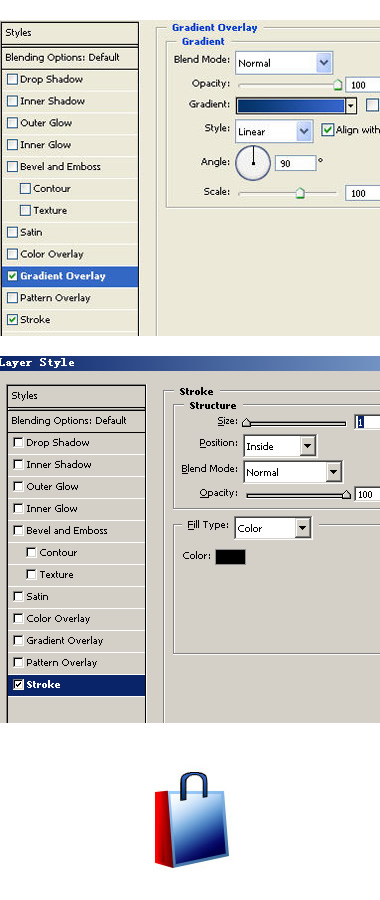The height and width of the screenshot is (900, 380).
Task: Select Blending Options: Default in Stroke dialog
Action: [x=76, y=421]
